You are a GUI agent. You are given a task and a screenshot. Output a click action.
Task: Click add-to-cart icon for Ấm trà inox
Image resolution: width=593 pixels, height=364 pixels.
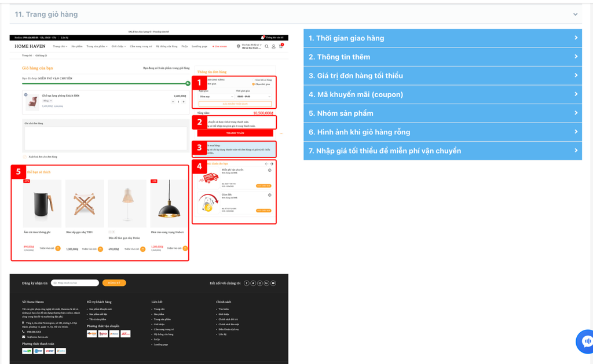point(58,249)
